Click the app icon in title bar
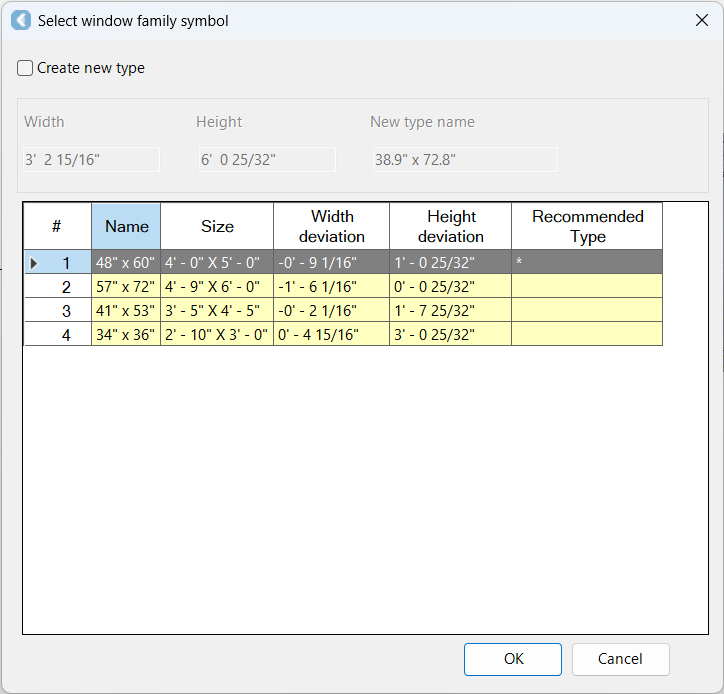 point(20,20)
